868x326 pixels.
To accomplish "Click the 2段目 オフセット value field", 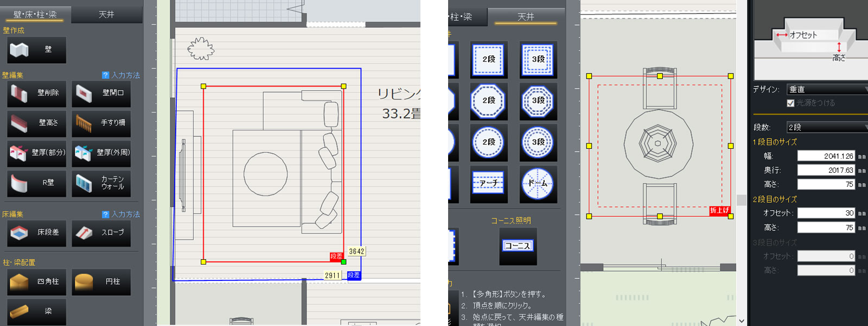I will [826, 214].
